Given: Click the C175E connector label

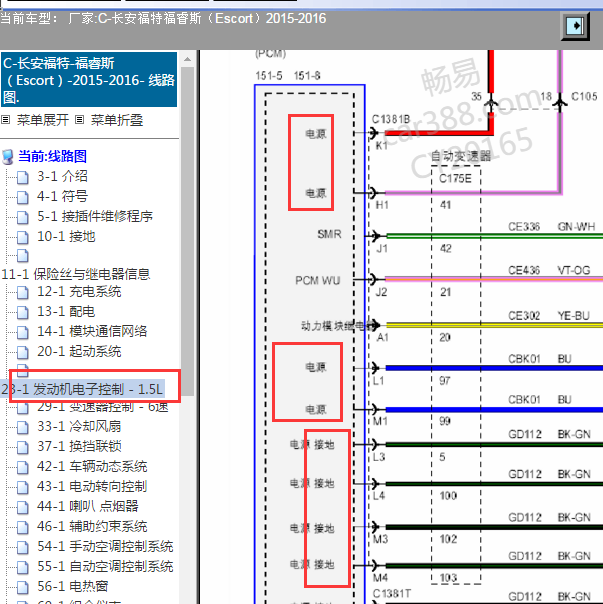Looking at the screenshot, I should pyautogui.click(x=455, y=179).
